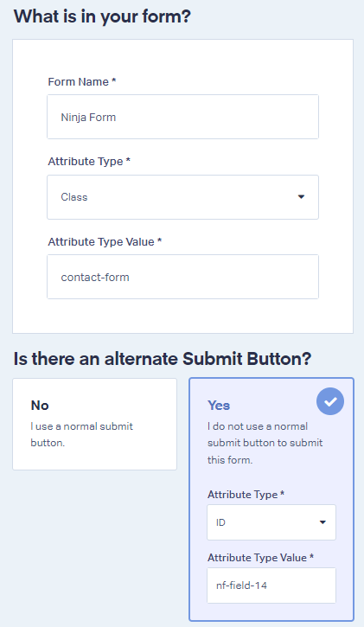The image size is (364, 627).
Task: Click the blue checkmark icon on Yes card
Action: coord(330,401)
